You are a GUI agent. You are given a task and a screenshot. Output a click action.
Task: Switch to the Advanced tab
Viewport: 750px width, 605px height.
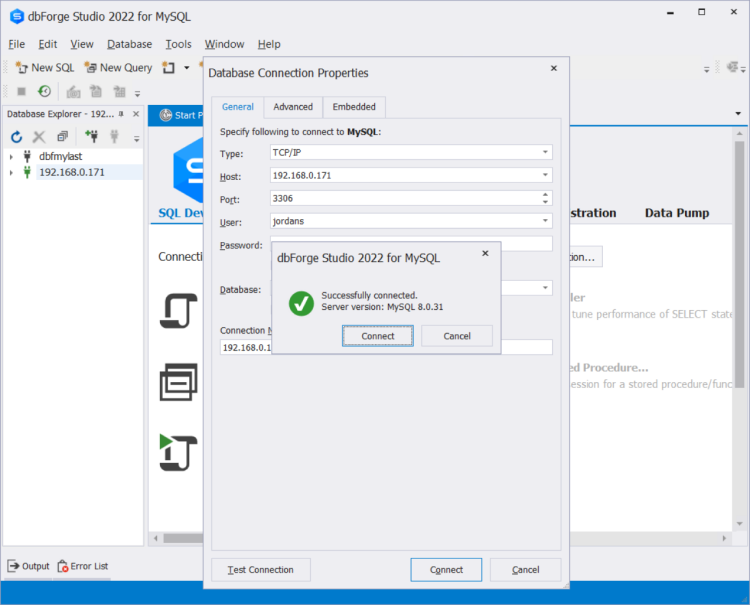[293, 107]
